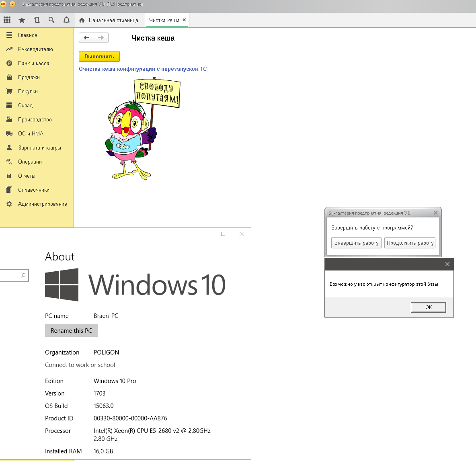The width and height of the screenshot is (476, 461).
Task: Click the yellow Выполнить button
Action: click(99, 56)
